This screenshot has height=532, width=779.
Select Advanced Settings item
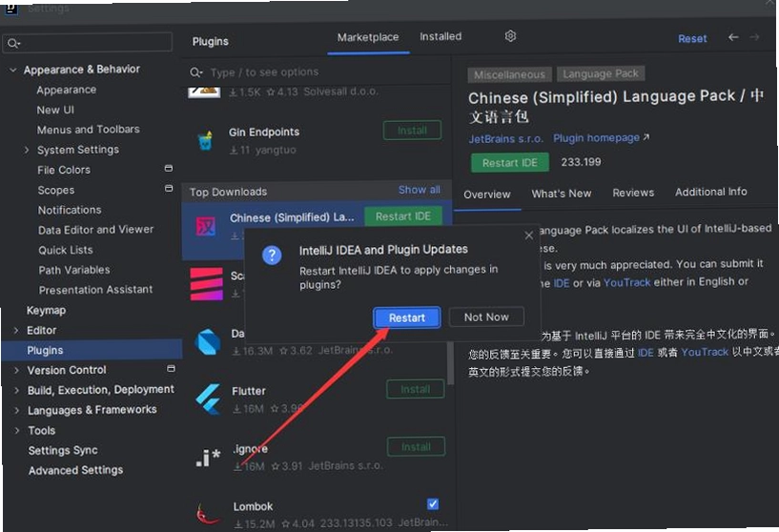click(75, 470)
